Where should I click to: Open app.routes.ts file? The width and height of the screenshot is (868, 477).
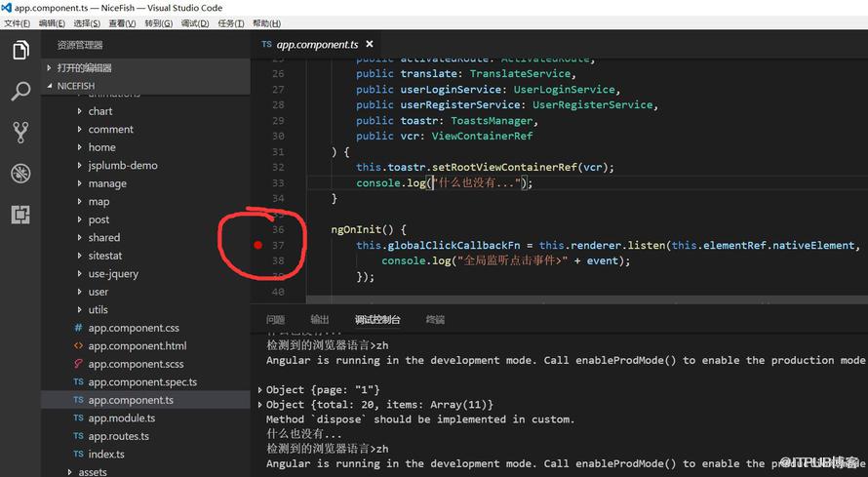click(x=118, y=436)
